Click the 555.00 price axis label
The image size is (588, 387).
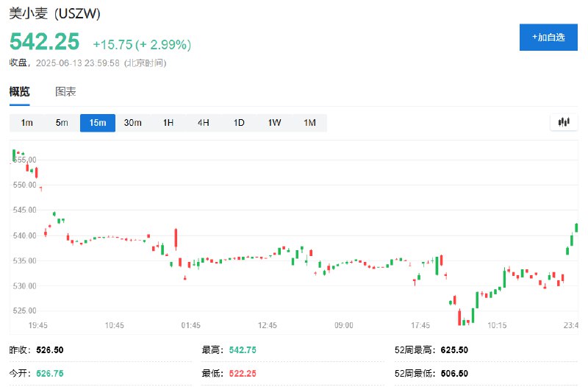coord(25,160)
